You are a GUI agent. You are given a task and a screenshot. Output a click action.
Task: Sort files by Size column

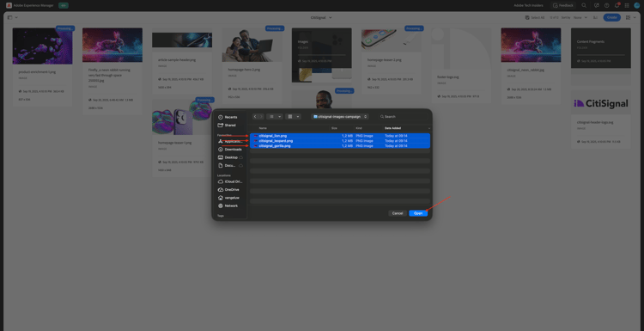(334, 128)
